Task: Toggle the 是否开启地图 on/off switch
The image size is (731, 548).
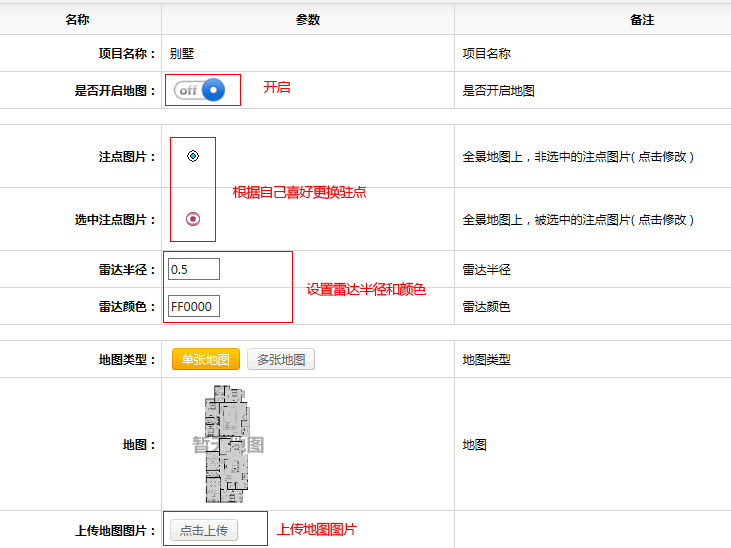Action: [x=199, y=90]
